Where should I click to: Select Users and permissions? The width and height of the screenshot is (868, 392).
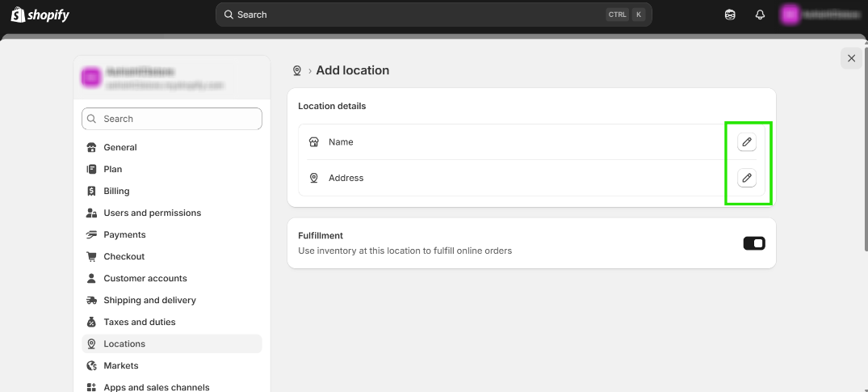[x=152, y=213]
